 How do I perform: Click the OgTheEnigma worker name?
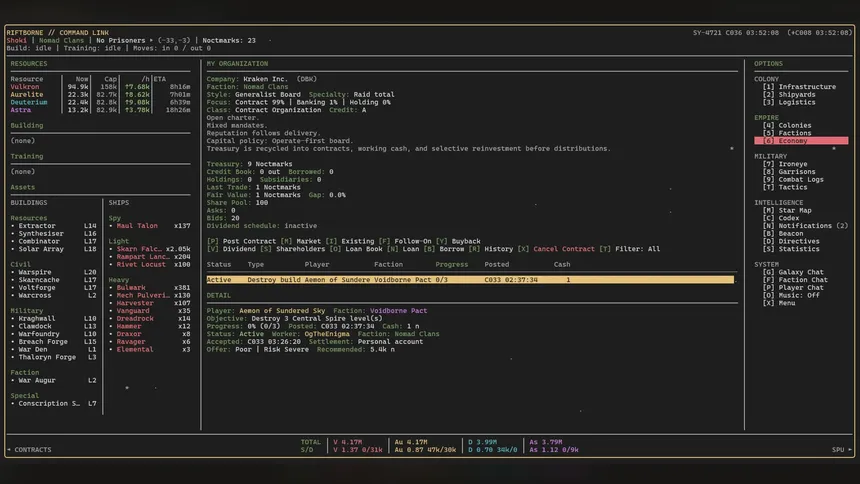click(327, 334)
